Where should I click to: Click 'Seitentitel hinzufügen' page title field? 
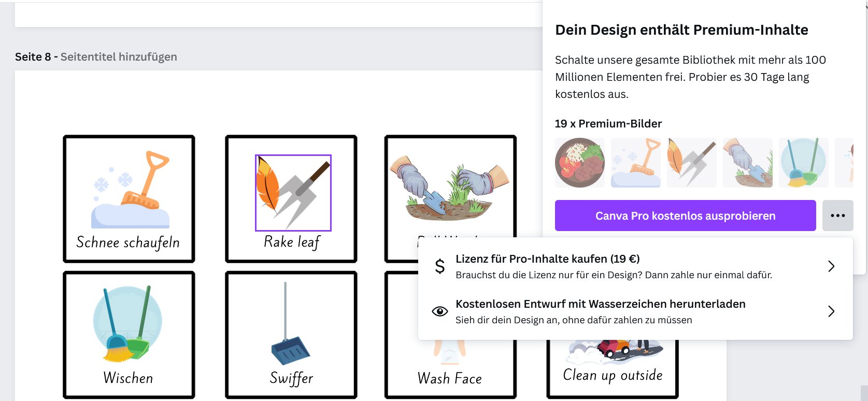click(x=119, y=57)
